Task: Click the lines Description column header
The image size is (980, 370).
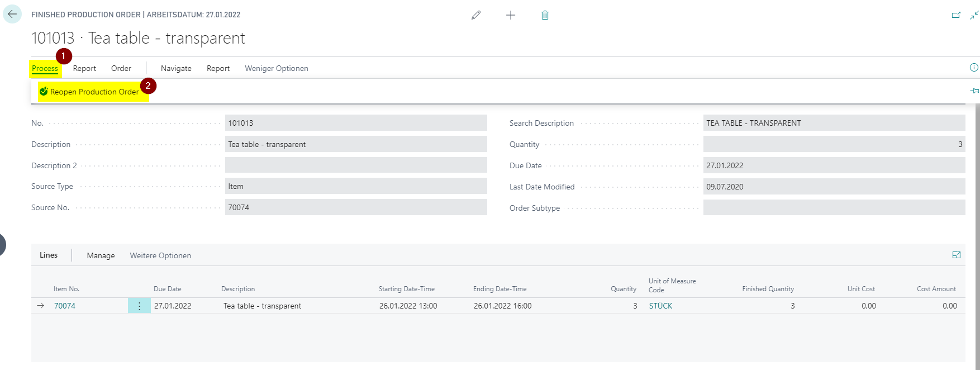Action: point(238,289)
